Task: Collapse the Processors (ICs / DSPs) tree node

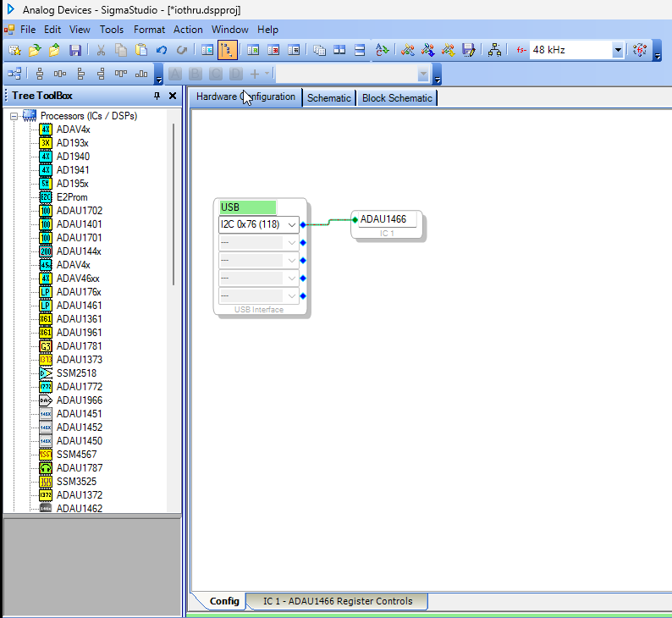Action: tap(14, 116)
